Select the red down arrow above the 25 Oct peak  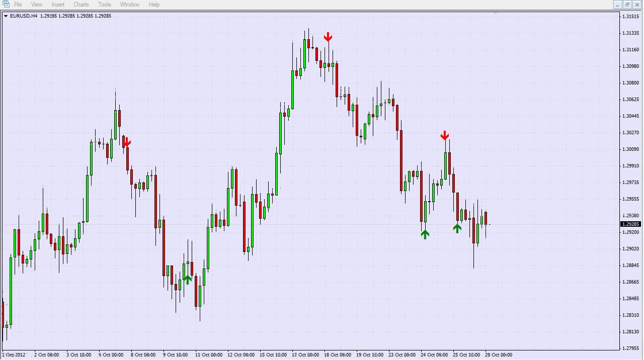tap(445, 135)
